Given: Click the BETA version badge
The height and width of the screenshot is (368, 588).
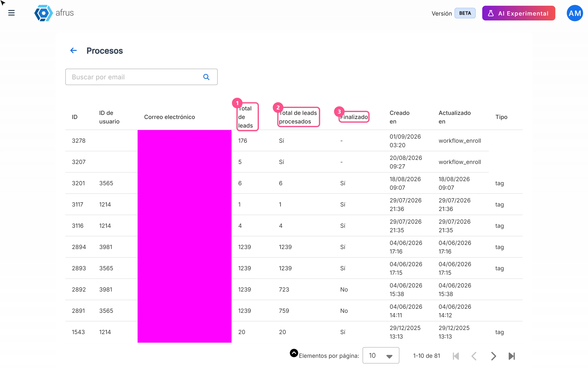Looking at the screenshot, I should pyautogui.click(x=465, y=13).
